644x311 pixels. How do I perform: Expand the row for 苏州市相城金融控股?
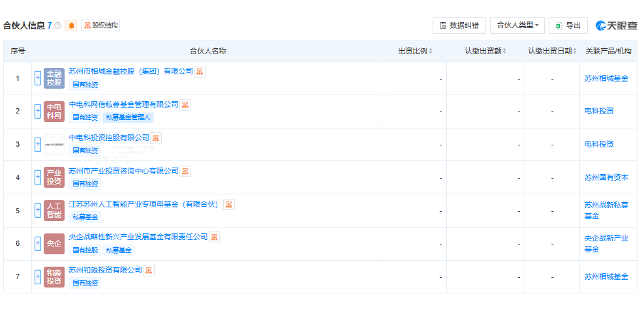(38, 78)
